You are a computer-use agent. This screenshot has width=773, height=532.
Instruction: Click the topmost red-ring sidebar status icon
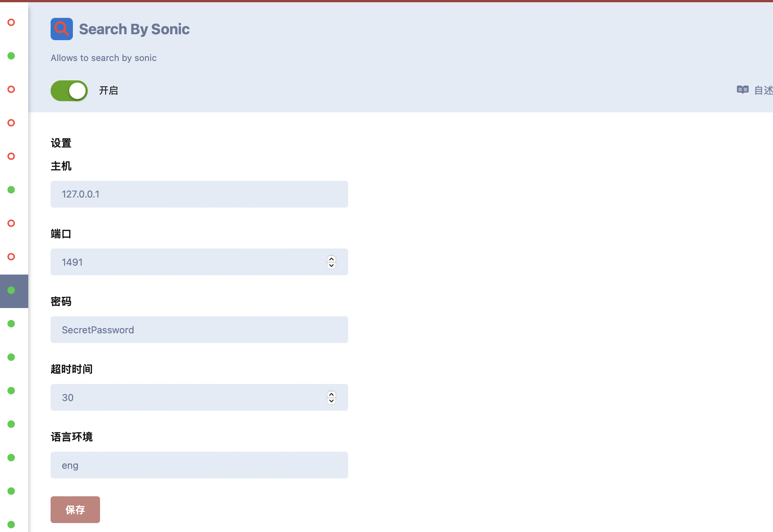12,23
